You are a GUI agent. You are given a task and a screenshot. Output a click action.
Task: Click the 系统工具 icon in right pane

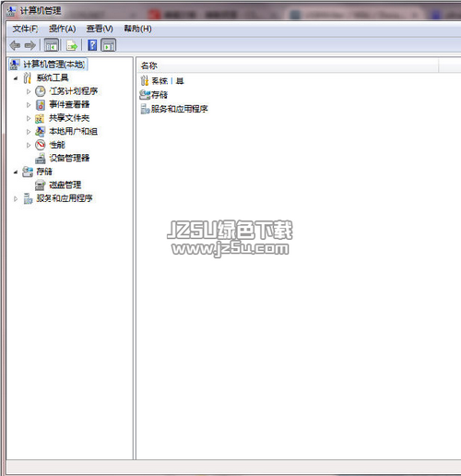(x=144, y=81)
